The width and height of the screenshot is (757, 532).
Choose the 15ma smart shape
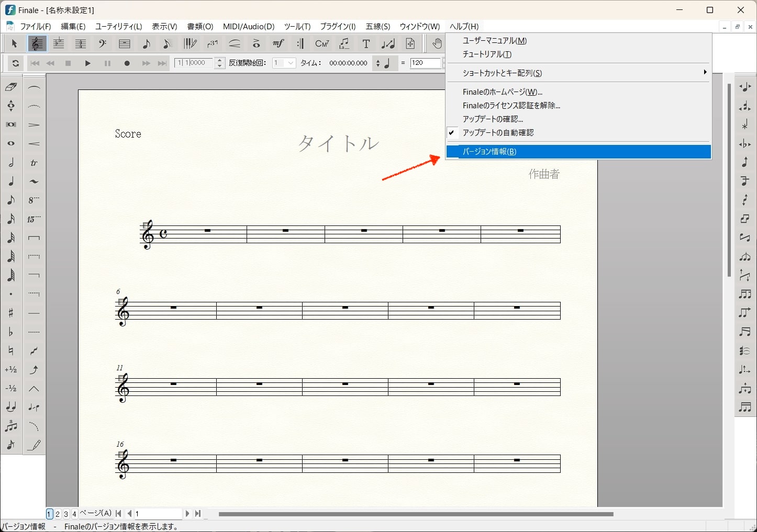[34, 219]
